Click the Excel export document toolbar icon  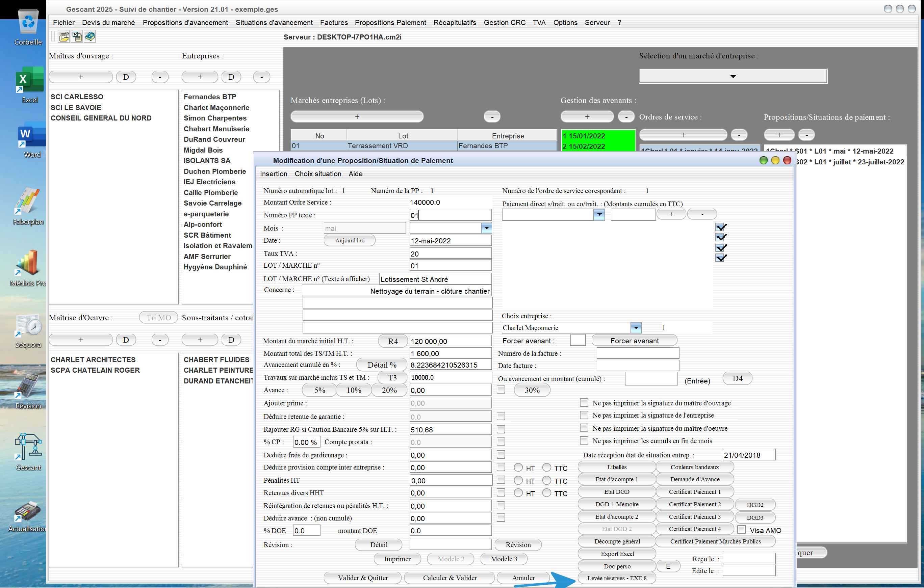coord(77,37)
